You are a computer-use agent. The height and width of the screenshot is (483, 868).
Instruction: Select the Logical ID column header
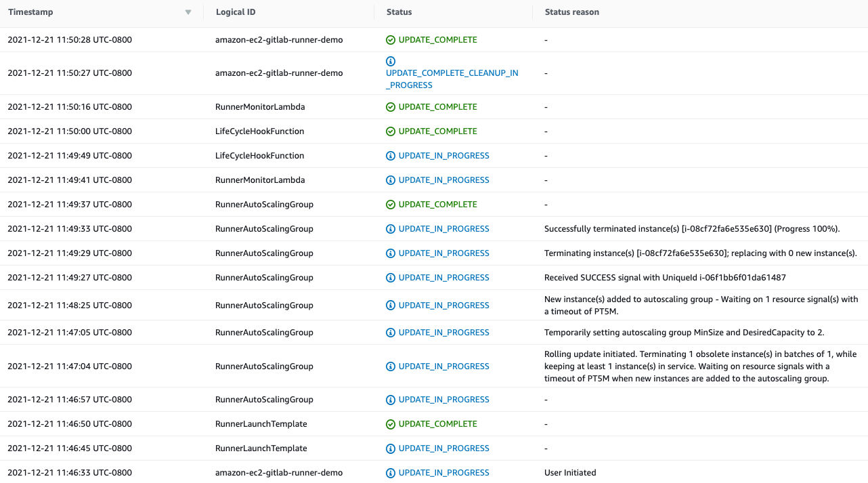236,12
